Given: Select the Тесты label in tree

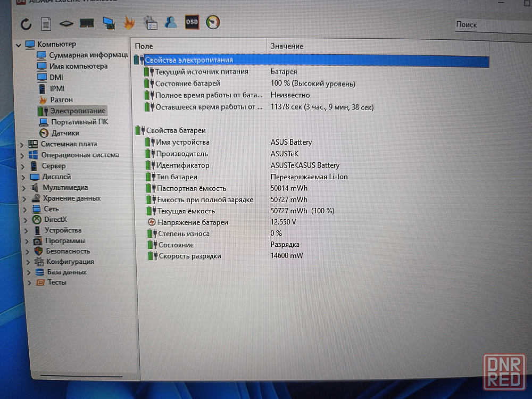Looking at the screenshot, I should [x=57, y=282].
